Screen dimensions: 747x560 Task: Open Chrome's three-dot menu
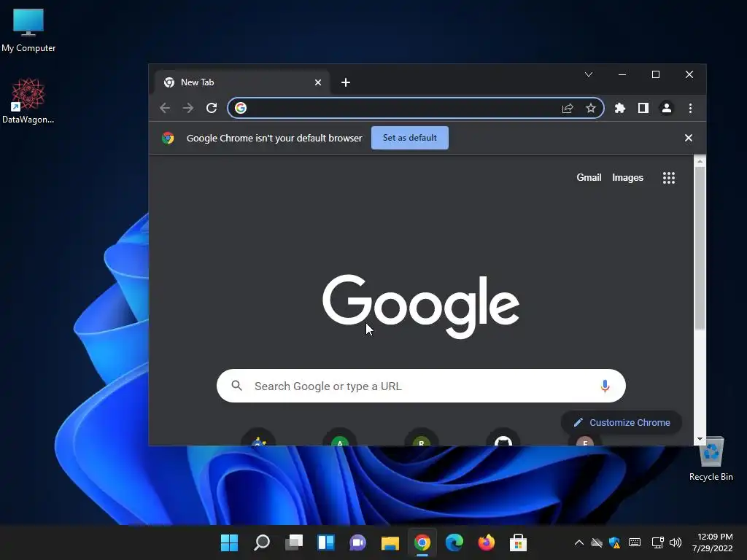tap(690, 108)
